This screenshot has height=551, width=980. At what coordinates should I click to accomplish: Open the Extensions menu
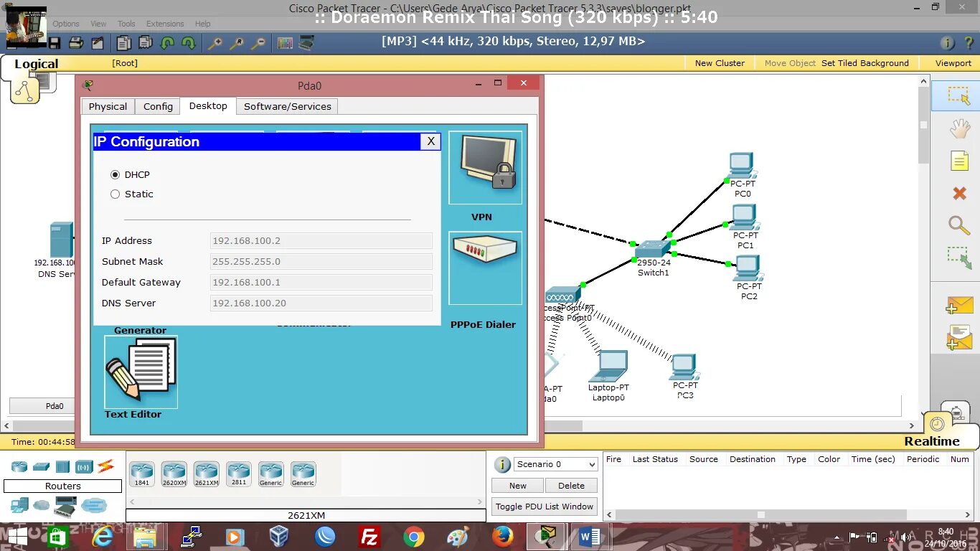(x=165, y=24)
